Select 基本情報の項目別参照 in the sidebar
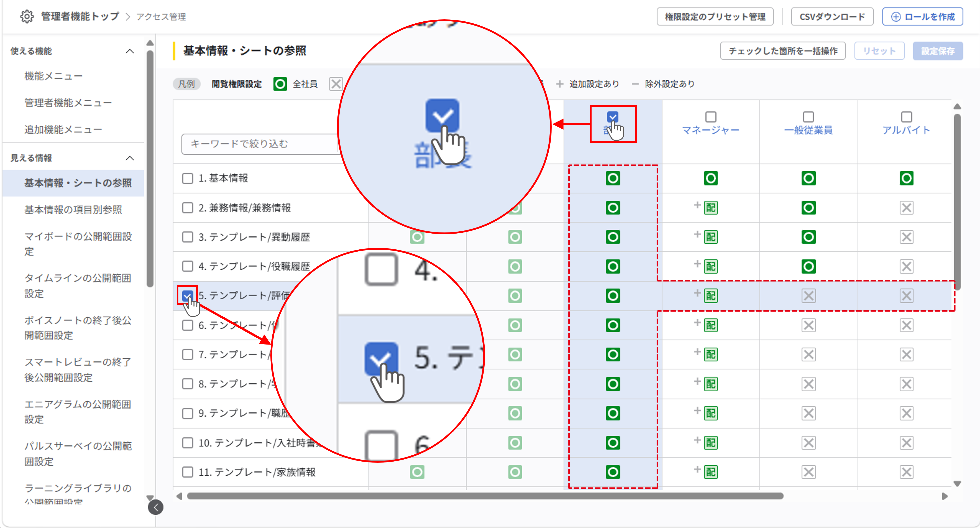 click(73, 210)
